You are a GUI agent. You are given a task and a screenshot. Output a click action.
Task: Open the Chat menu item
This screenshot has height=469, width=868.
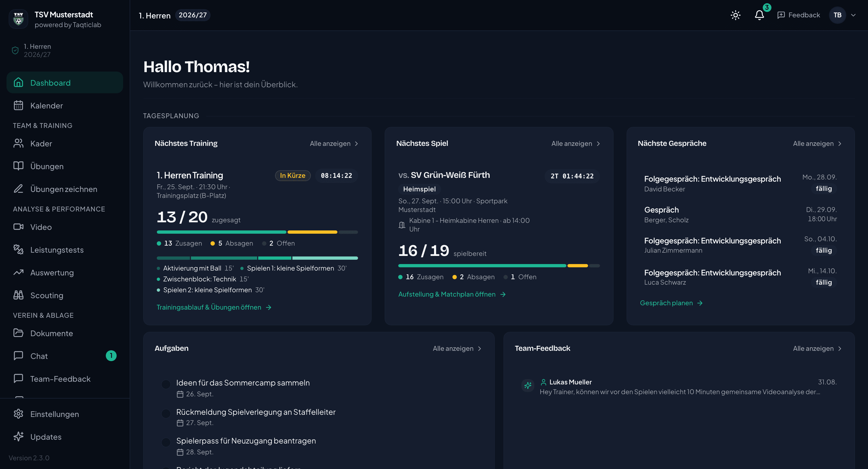[65, 356]
